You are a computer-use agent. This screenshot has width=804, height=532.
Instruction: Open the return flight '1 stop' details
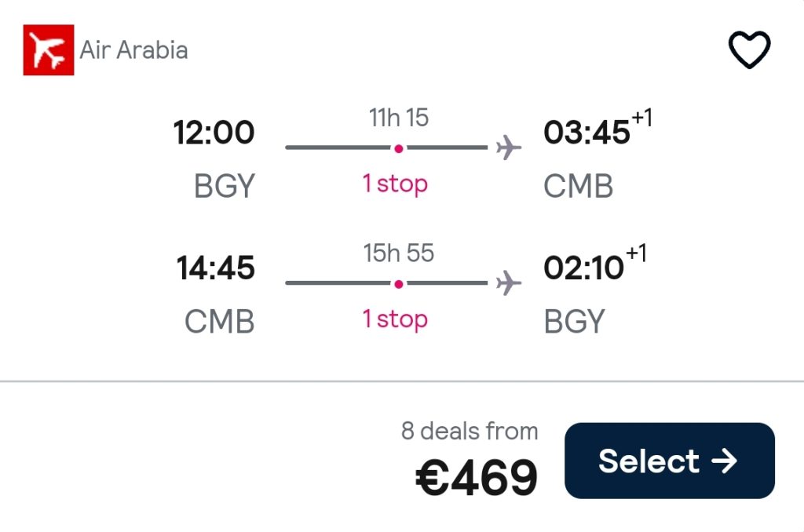click(x=395, y=319)
